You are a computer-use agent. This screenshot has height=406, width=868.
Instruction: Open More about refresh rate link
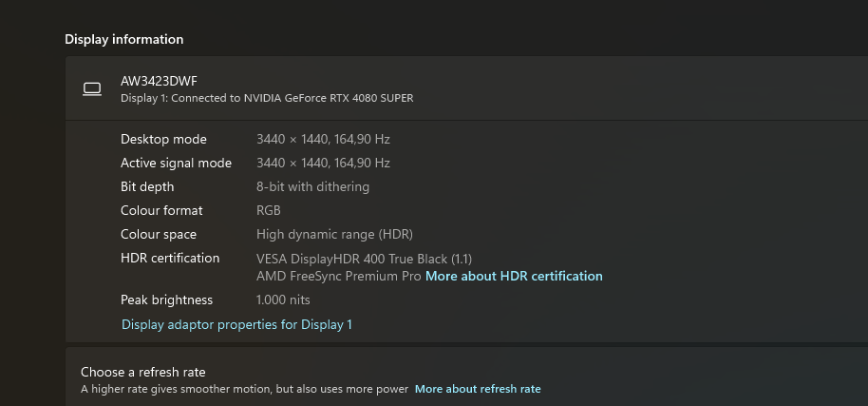point(478,389)
